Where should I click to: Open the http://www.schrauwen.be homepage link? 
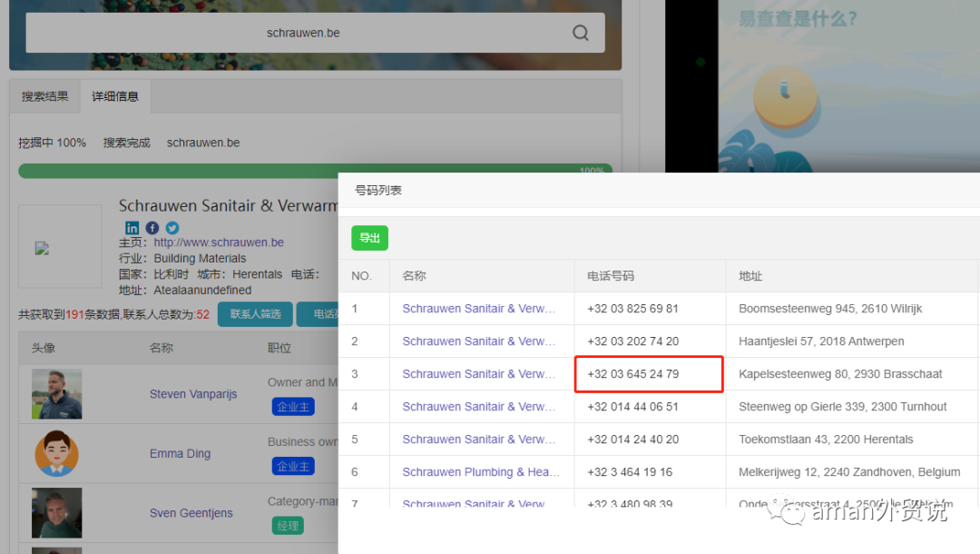tap(219, 242)
